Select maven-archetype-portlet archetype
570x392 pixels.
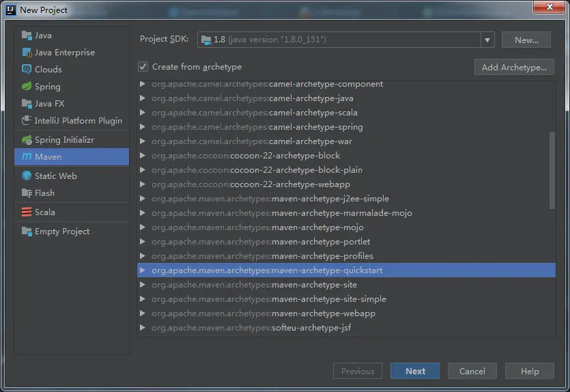coord(346,242)
